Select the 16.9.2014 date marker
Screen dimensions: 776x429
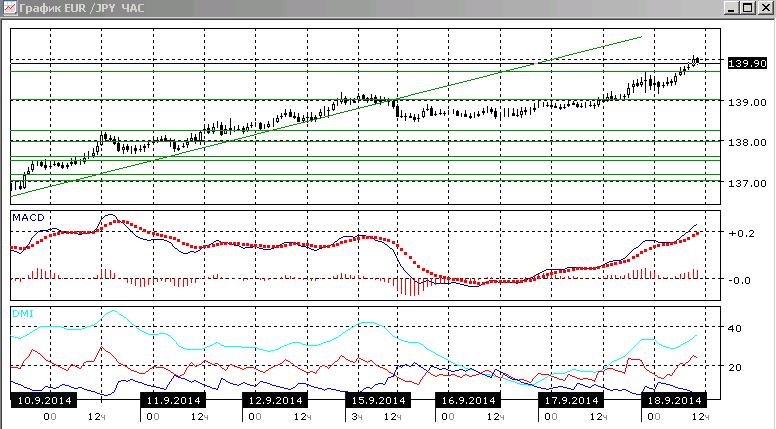pos(468,400)
